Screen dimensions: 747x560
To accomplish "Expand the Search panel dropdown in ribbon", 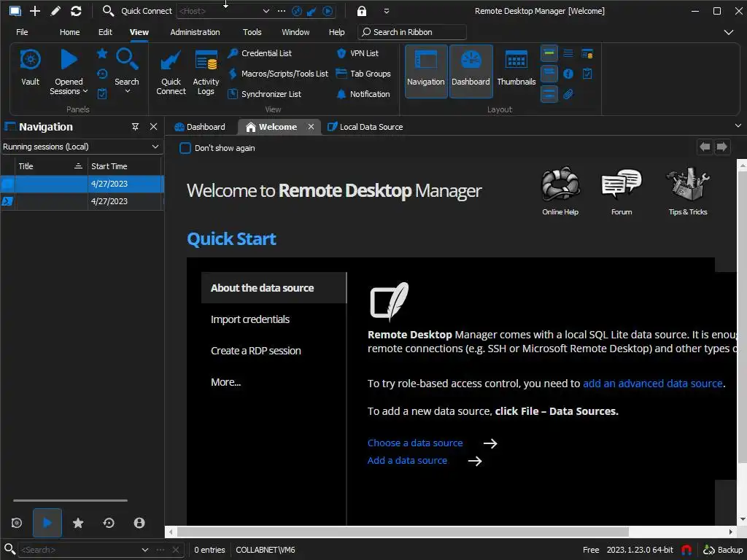I will 127,91.
